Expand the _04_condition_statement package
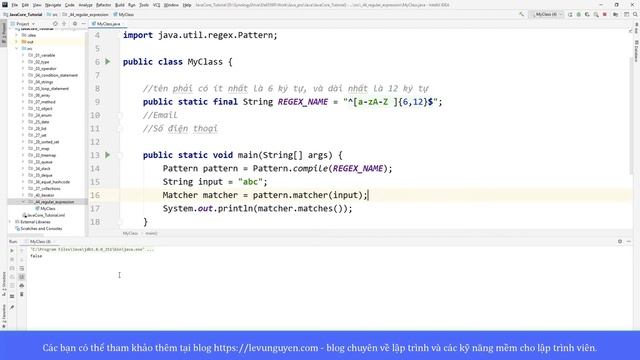This screenshot has height=360, width=640. [23, 75]
